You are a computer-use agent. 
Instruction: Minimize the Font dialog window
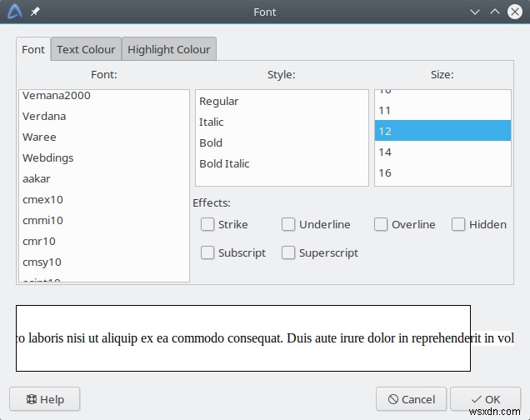(475, 12)
